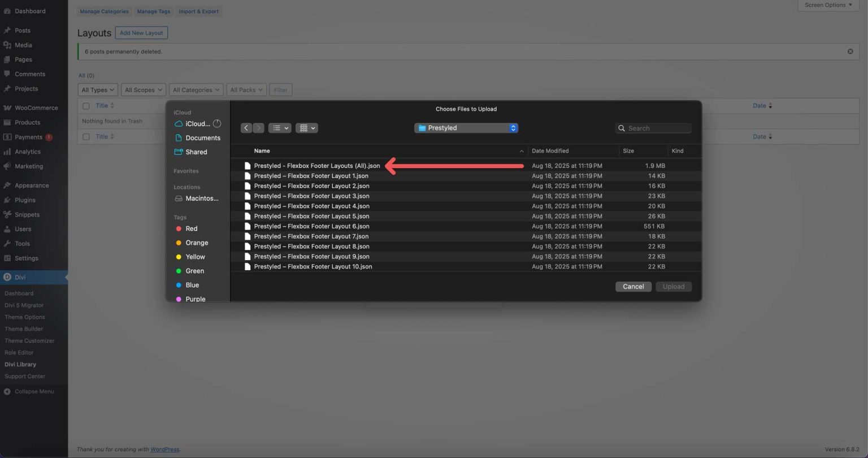Select Macintosh HD drive location

pyautogui.click(x=201, y=198)
